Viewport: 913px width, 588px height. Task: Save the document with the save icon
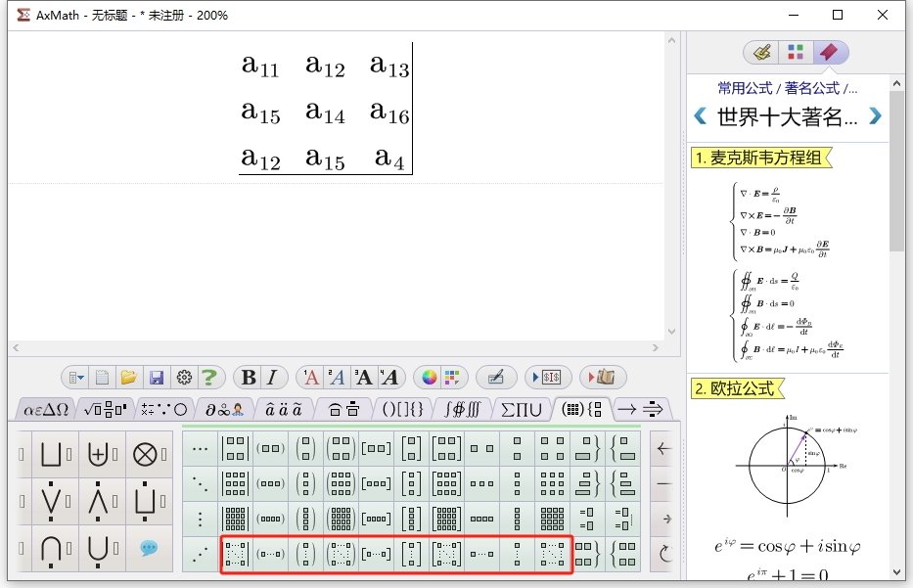(x=156, y=377)
